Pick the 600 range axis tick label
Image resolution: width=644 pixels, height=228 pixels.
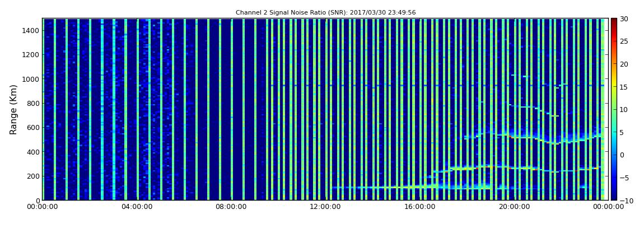(33, 127)
